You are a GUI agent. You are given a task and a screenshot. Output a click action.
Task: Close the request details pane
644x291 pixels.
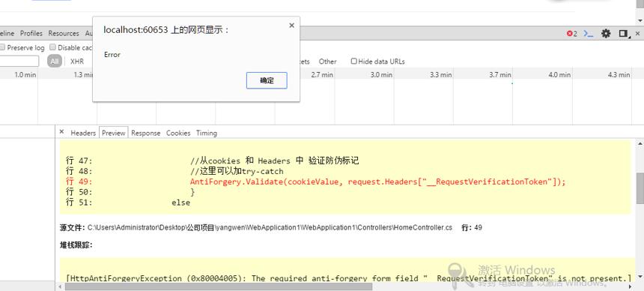(x=61, y=132)
